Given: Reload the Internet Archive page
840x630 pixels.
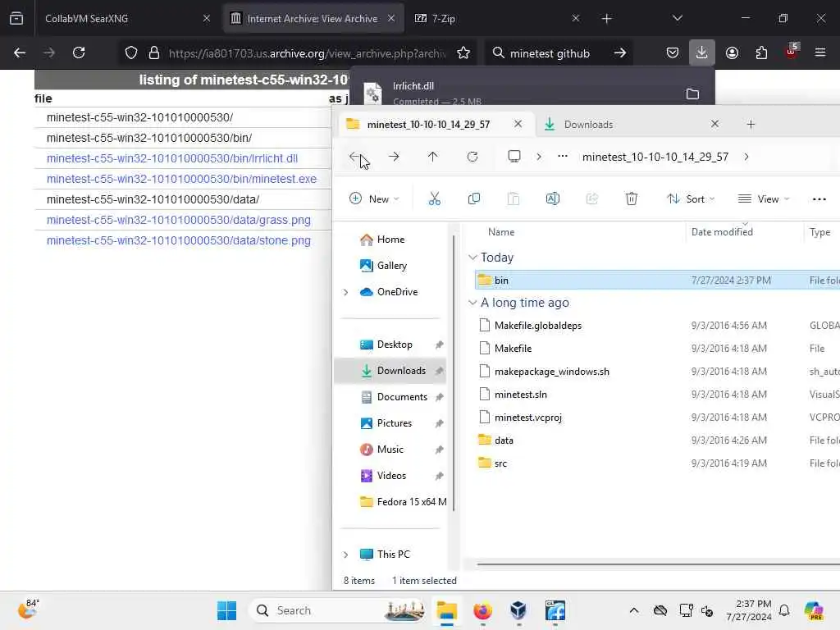Looking at the screenshot, I should [x=79, y=53].
